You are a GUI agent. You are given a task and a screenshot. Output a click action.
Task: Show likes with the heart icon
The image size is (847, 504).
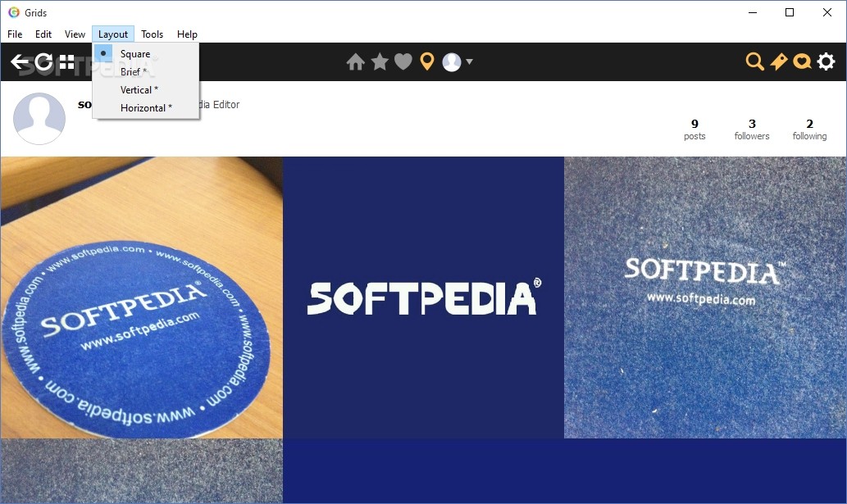coord(403,62)
